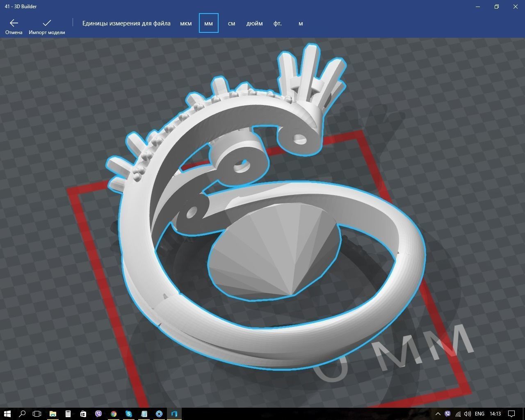525x420 pixels.
Task: Click 3D Builder taskbar icon
Action: tap(174, 414)
